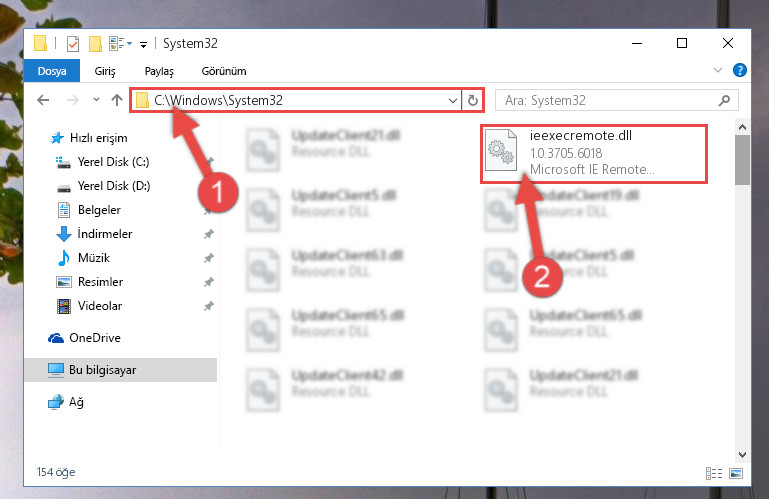Click Properties icon in quick access toolbar
The height and width of the screenshot is (499, 769).
coord(73,44)
